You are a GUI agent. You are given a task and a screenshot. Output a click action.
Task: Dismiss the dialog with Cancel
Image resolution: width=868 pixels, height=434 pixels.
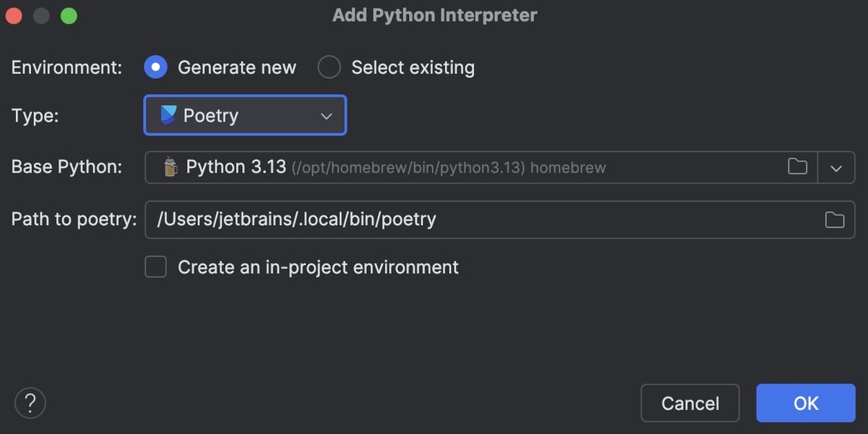point(689,403)
